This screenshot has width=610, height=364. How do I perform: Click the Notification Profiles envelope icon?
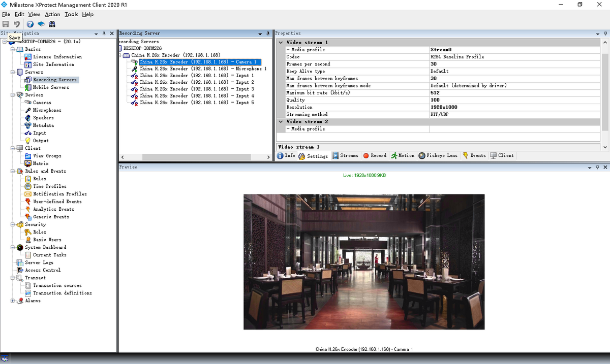pyautogui.click(x=28, y=194)
